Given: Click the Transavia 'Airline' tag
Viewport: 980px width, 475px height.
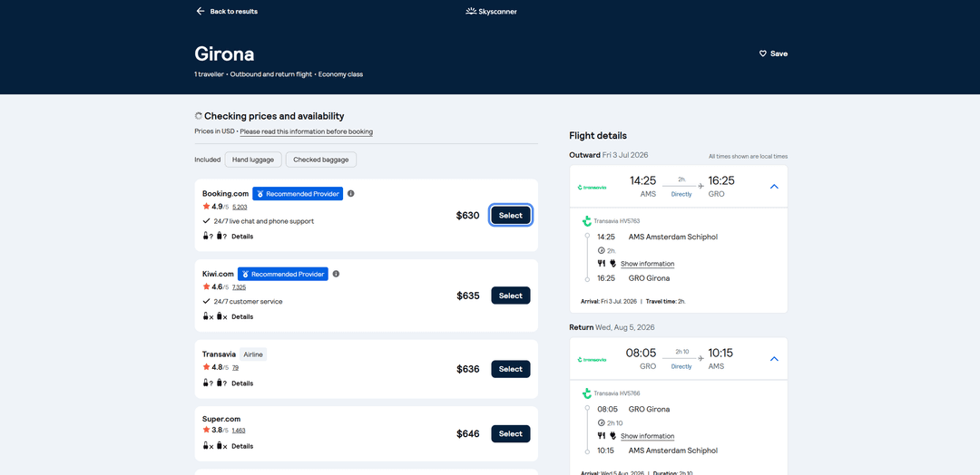Looking at the screenshot, I should pos(253,354).
